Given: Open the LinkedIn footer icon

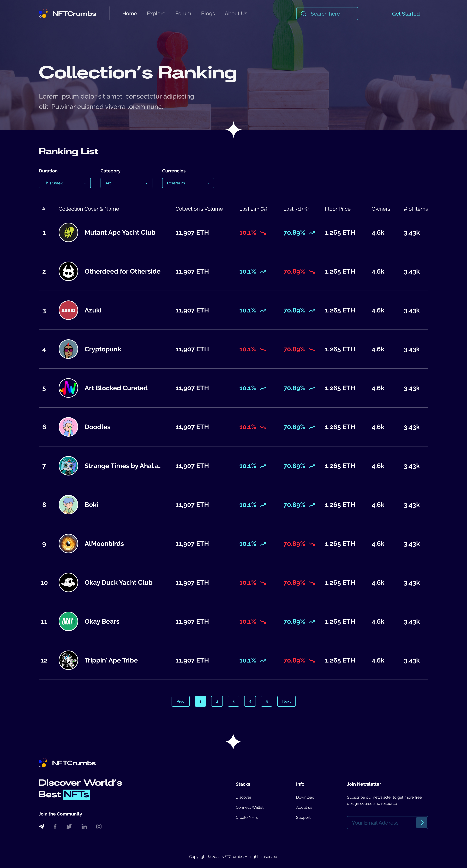Looking at the screenshot, I should click(84, 827).
